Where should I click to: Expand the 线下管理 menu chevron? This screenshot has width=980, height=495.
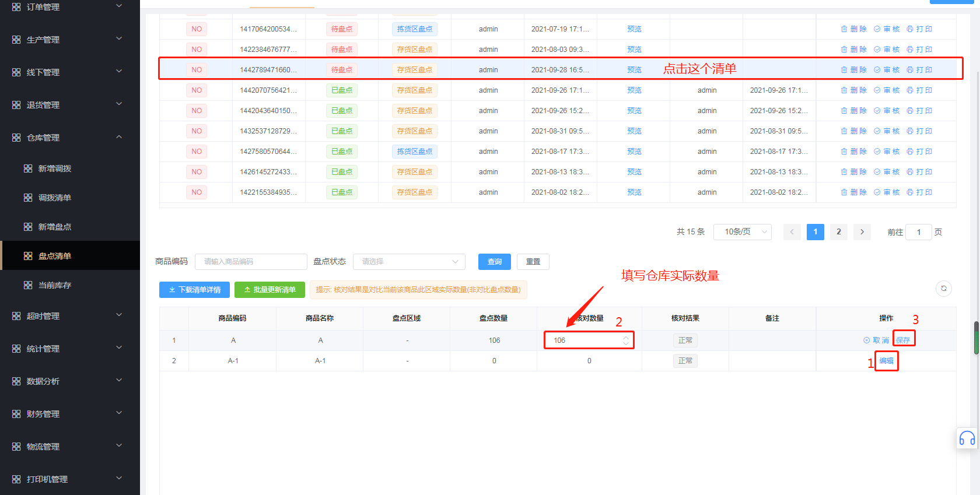119,71
